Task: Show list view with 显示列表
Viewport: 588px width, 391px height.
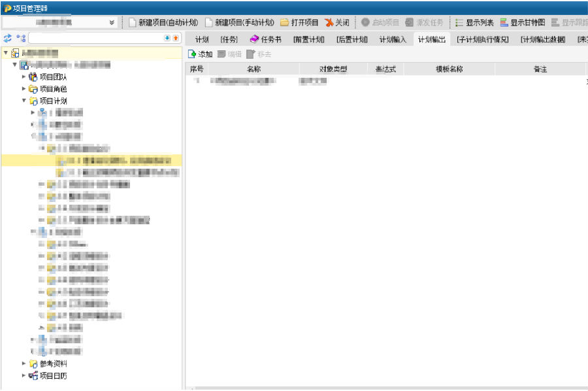Action: pos(474,22)
